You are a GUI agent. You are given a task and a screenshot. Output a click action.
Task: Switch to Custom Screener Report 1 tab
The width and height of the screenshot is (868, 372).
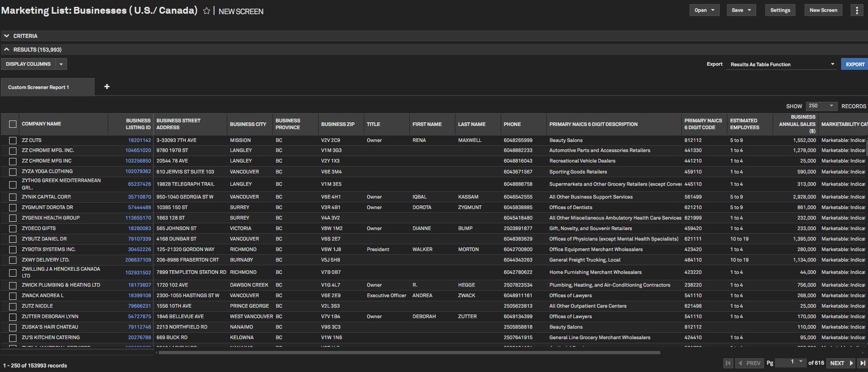pos(39,87)
